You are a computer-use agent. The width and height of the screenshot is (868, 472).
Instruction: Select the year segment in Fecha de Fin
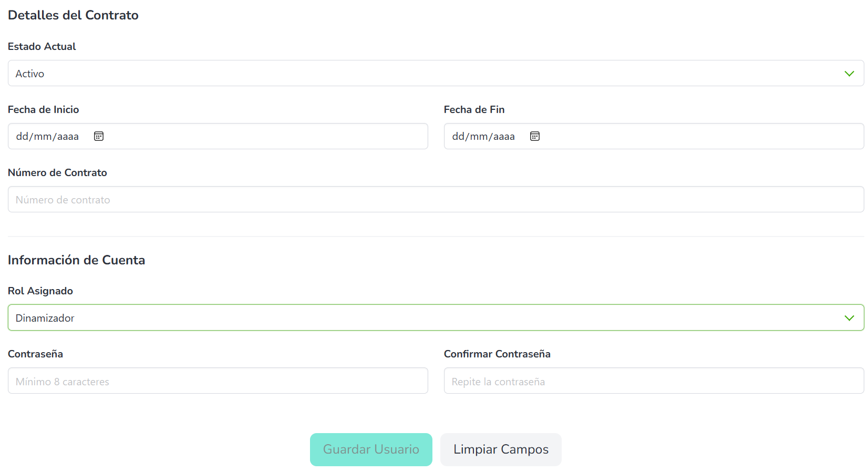coord(504,137)
